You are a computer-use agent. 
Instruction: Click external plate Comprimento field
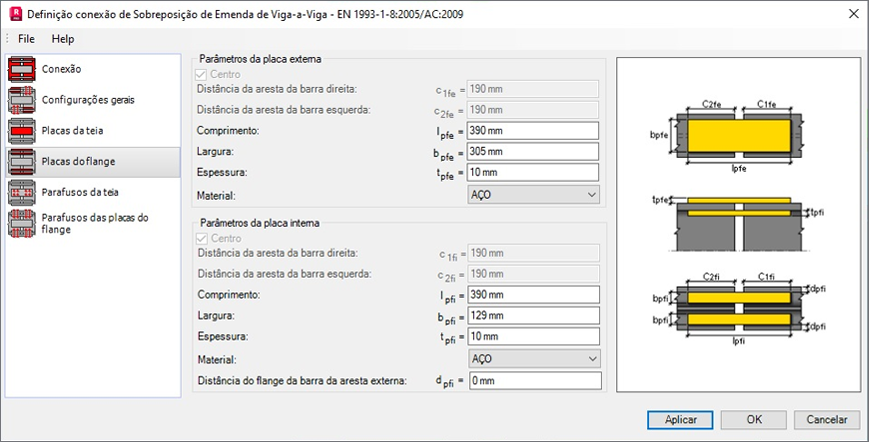[x=533, y=131]
